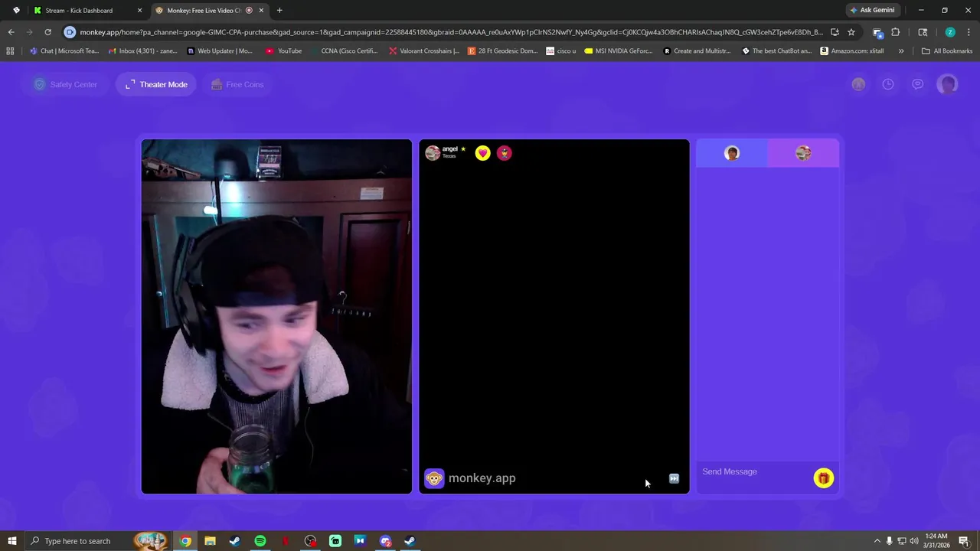Image resolution: width=980 pixels, height=551 pixels.
Task: Select your own avatar chat tab
Action: tap(732, 153)
